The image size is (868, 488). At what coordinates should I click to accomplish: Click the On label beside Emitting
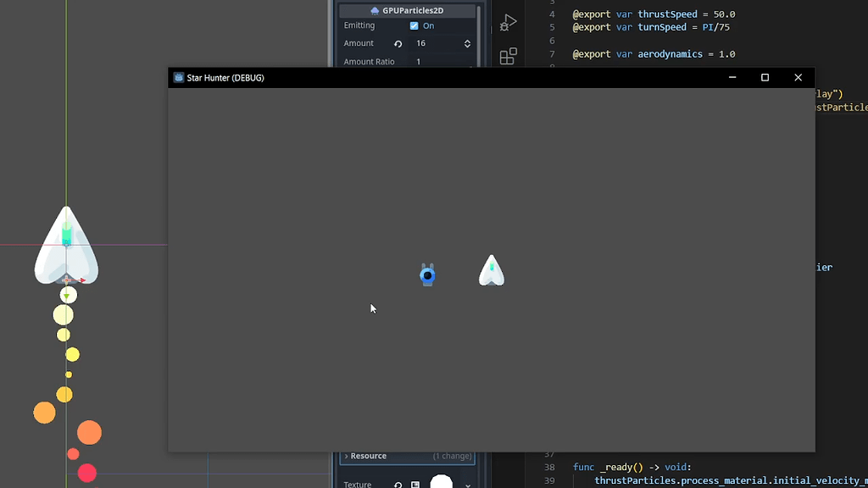click(x=428, y=25)
